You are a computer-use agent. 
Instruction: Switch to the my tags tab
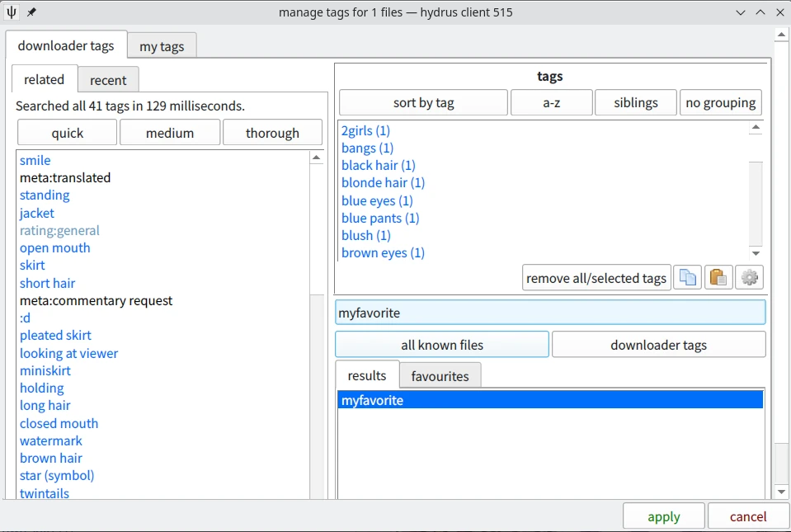click(162, 46)
